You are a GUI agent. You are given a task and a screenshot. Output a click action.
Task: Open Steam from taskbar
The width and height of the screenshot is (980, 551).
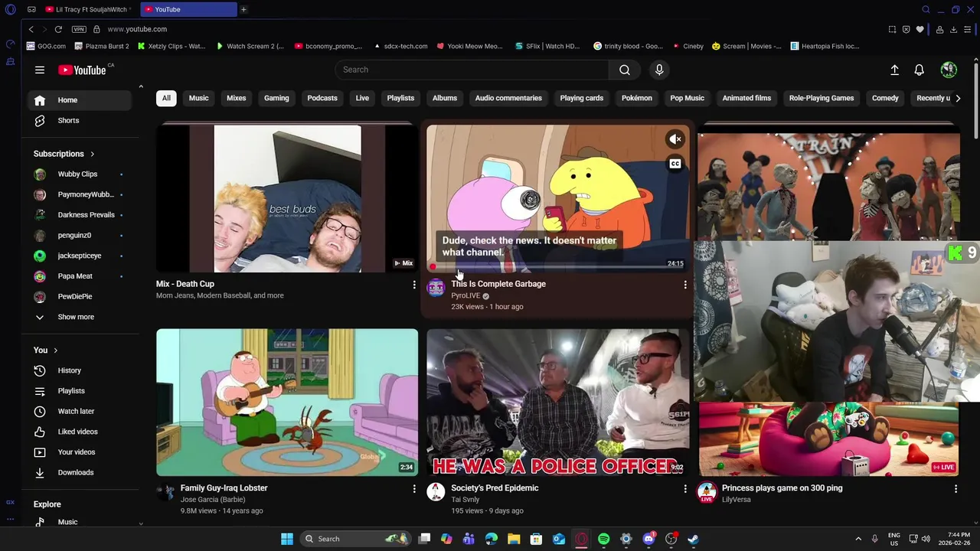693,539
